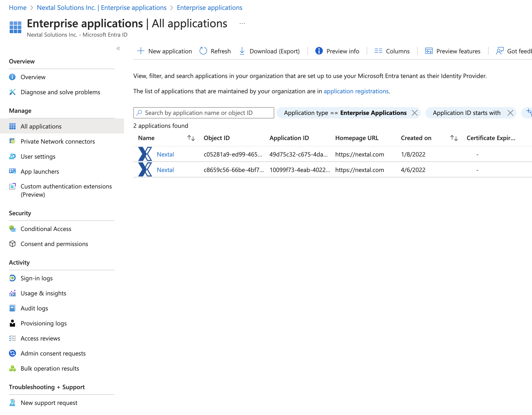Open the Columns chooser
Screen dimensions: 532x415
point(392,51)
